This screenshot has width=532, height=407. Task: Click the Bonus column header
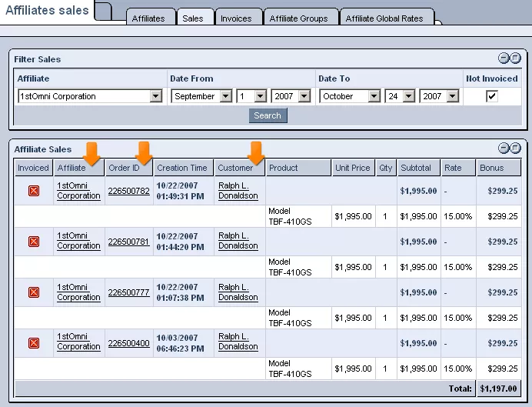[498, 168]
